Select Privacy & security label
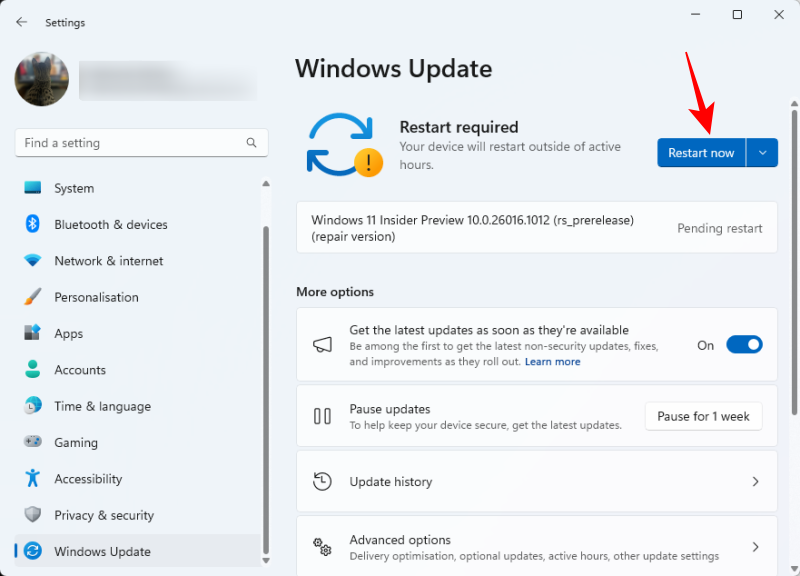The width and height of the screenshot is (800, 576). (104, 515)
